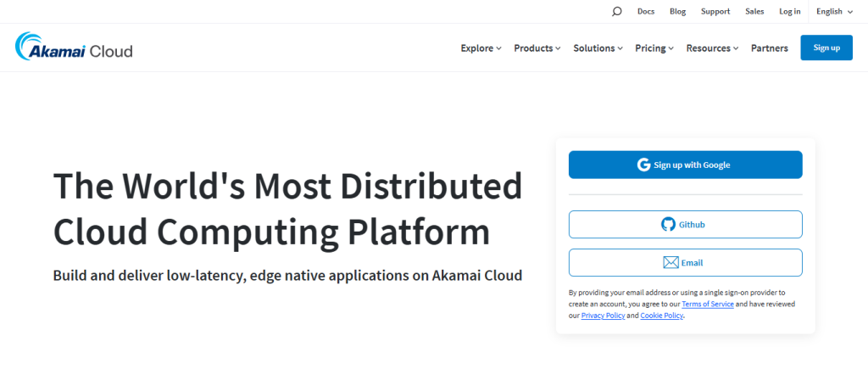Click the headline "The World's Most Distributed"
Image resolution: width=868 pixels, height=386 pixels.
pos(288,186)
